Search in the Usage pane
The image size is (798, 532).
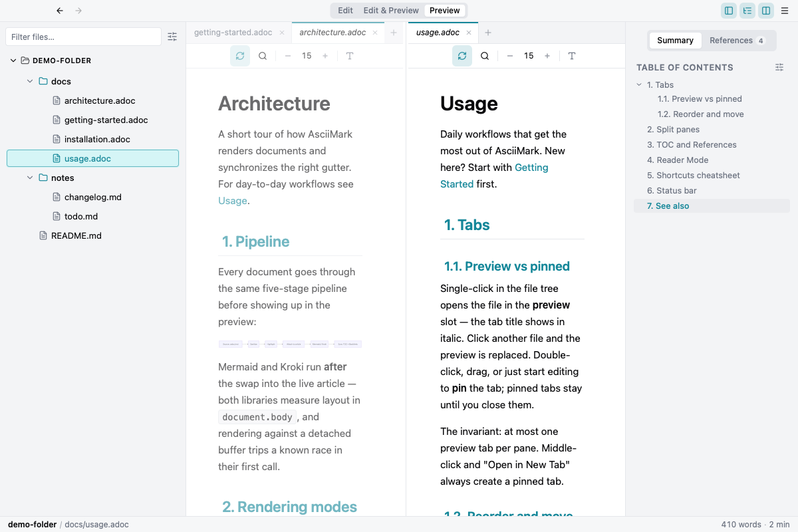point(485,56)
